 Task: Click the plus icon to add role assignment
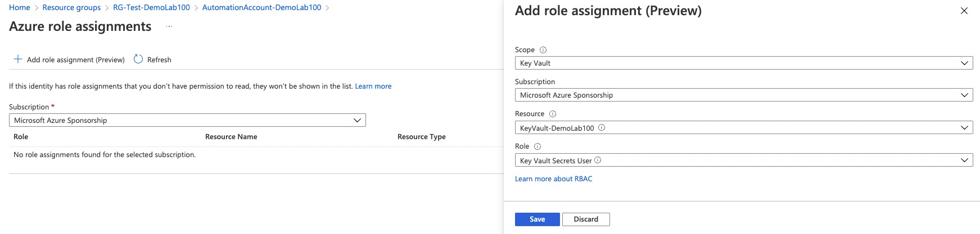pyautogui.click(x=18, y=59)
